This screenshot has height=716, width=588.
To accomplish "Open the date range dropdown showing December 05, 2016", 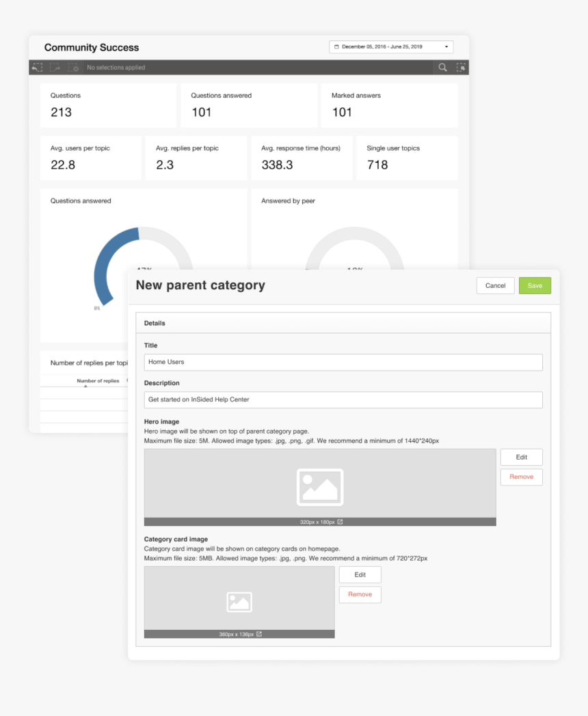I will [390, 47].
